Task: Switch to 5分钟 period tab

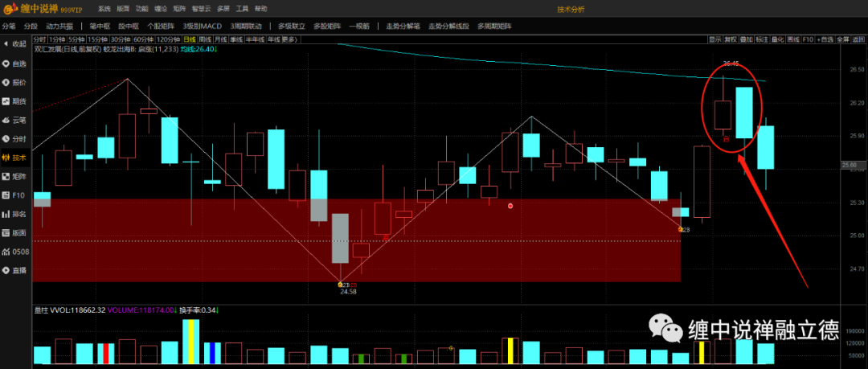Action: click(76, 39)
